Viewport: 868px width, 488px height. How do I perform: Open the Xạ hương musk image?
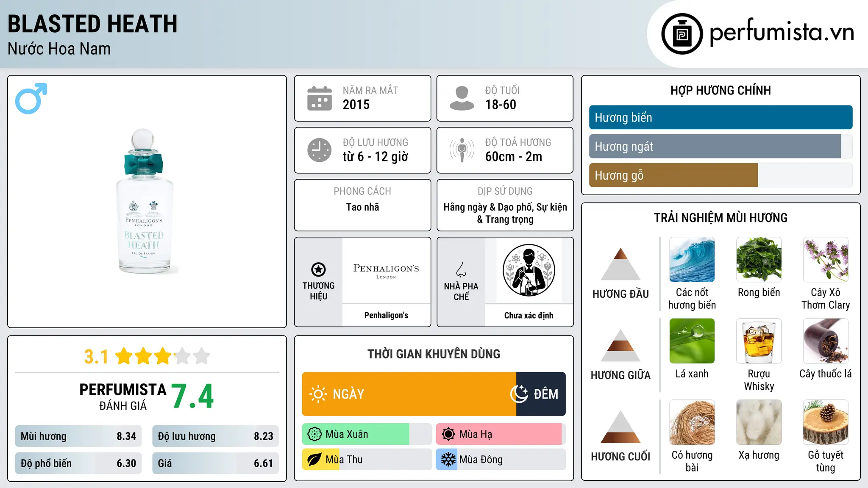pos(759,422)
